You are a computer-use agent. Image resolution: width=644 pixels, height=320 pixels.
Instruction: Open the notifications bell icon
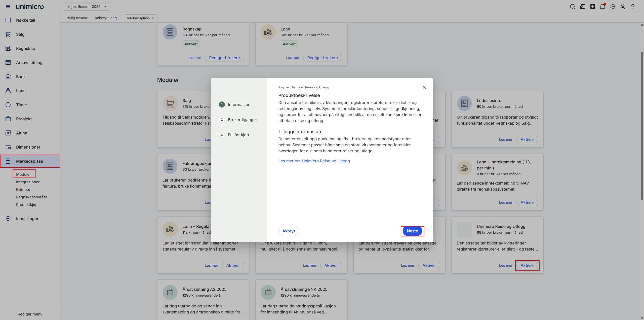pyautogui.click(x=602, y=7)
